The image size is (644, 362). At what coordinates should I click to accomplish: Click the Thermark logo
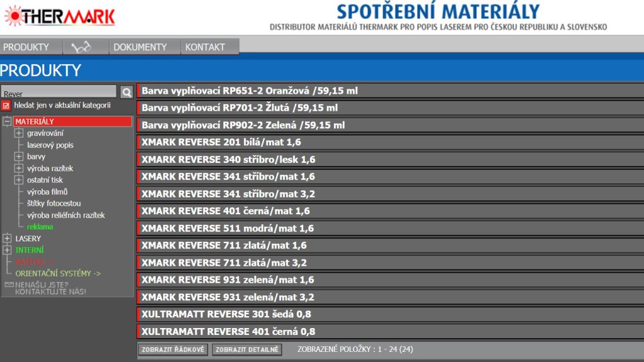[60, 16]
